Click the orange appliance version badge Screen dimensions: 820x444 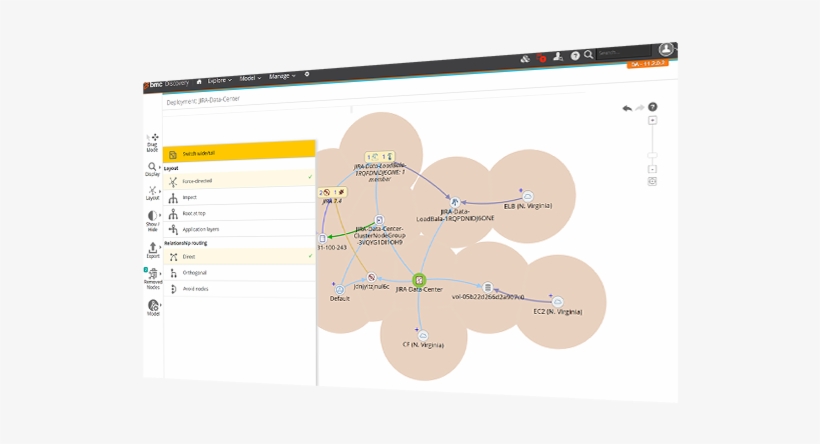point(647,63)
